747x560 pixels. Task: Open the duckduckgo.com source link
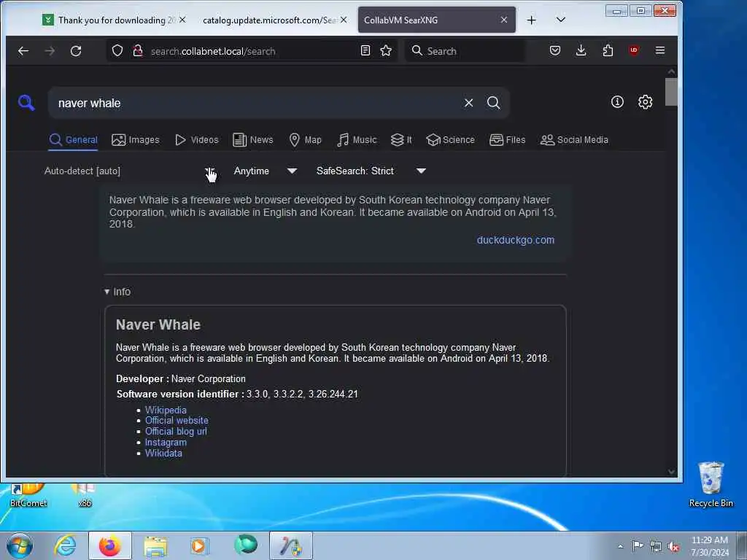point(516,240)
